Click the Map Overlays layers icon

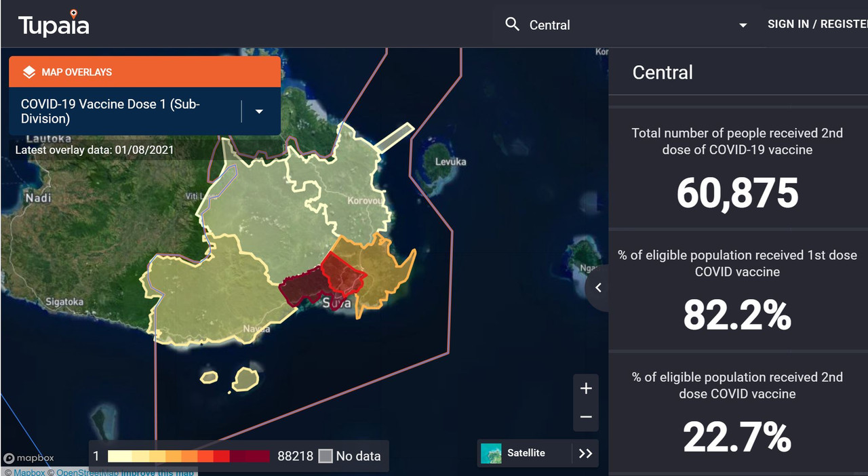tap(29, 72)
